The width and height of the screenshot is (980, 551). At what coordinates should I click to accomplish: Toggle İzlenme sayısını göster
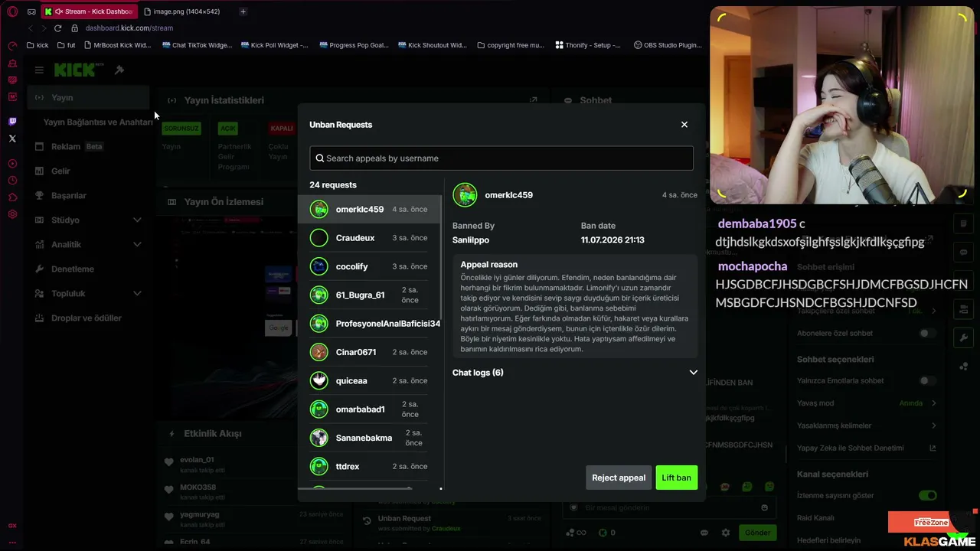tap(927, 495)
